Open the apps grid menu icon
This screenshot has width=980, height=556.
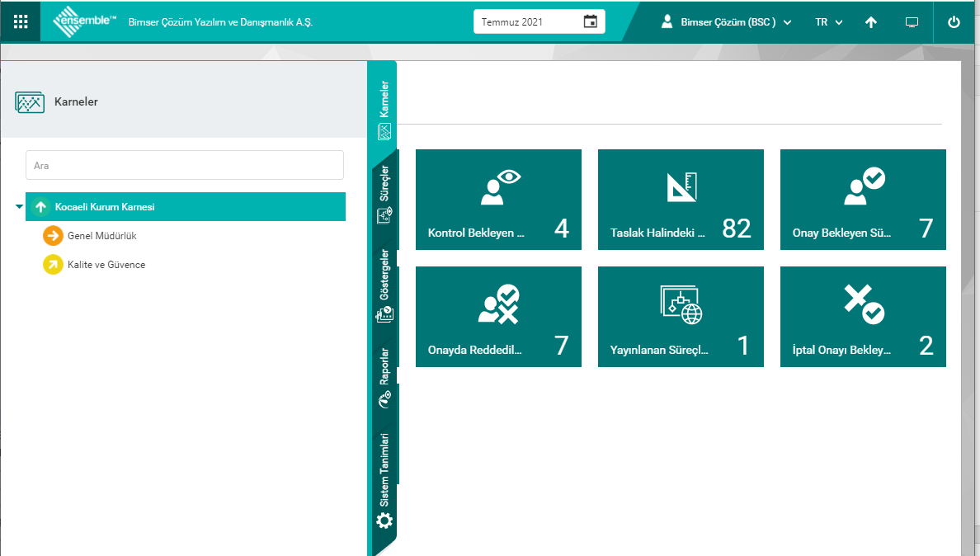[21, 22]
